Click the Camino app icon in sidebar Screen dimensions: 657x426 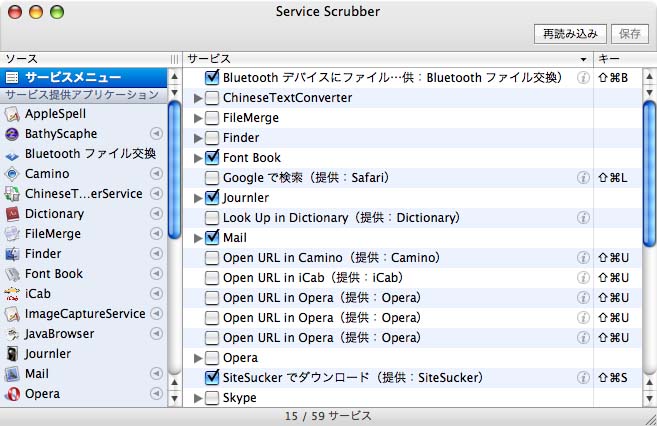(12, 174)
